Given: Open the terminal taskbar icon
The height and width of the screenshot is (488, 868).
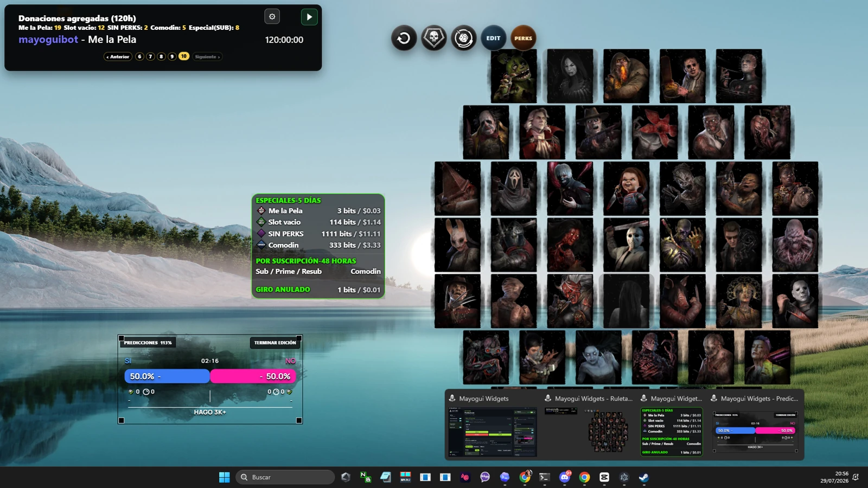Looking at the screenshot, I should coord(544,477).
